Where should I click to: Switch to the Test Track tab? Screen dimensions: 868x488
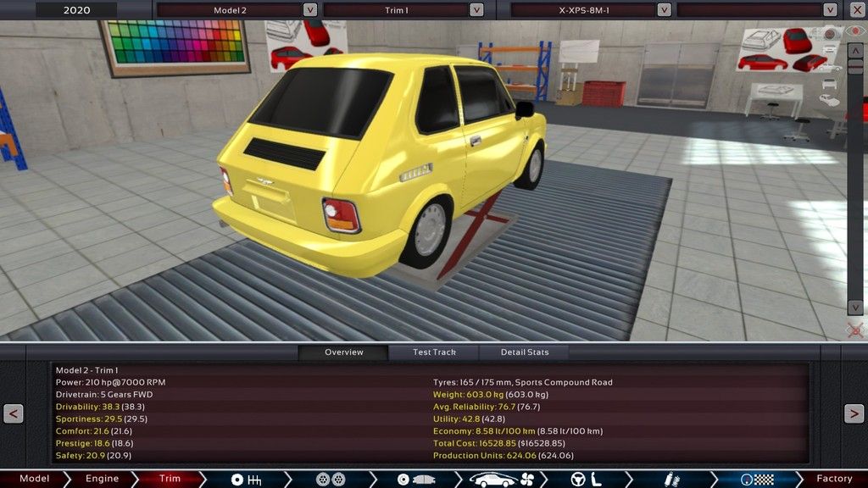pos(434,352)
